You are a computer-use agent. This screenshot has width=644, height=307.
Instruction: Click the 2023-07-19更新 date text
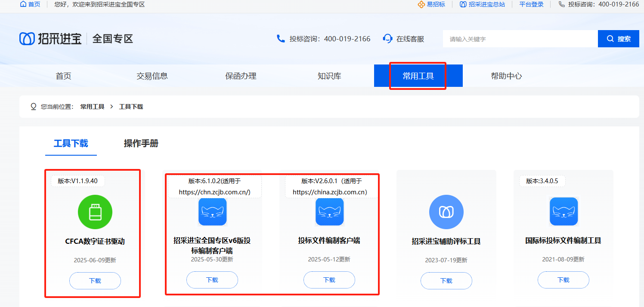(x=446, y=261)
